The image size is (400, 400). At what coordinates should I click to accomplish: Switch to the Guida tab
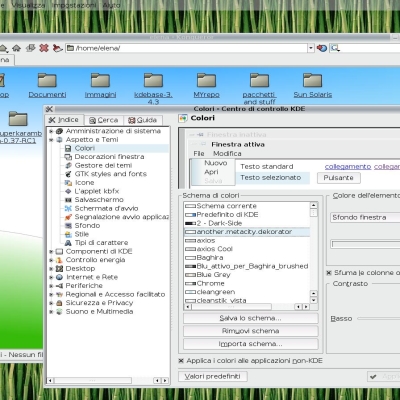point(143,120)
